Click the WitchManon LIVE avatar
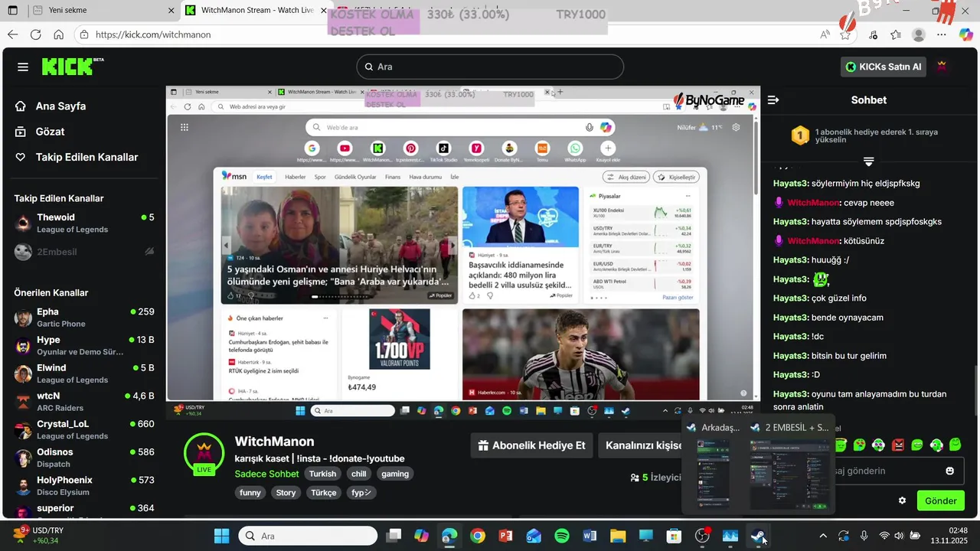 204,454
